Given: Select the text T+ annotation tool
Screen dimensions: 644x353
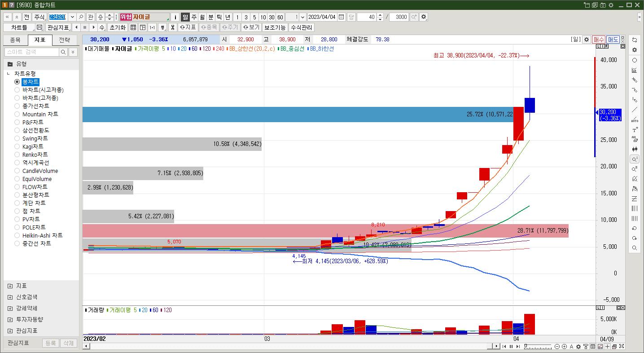Looking at the screenshot, I should point(634,129).
